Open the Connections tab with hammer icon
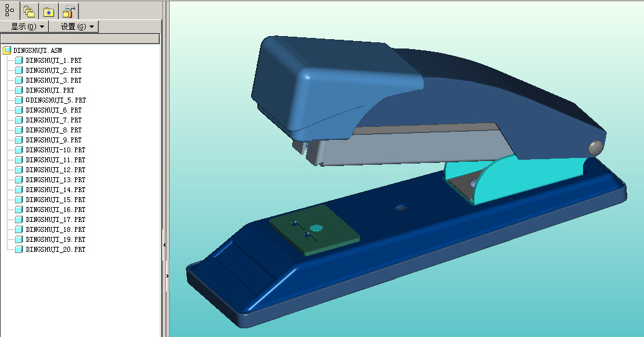 [x=68, y=12]
